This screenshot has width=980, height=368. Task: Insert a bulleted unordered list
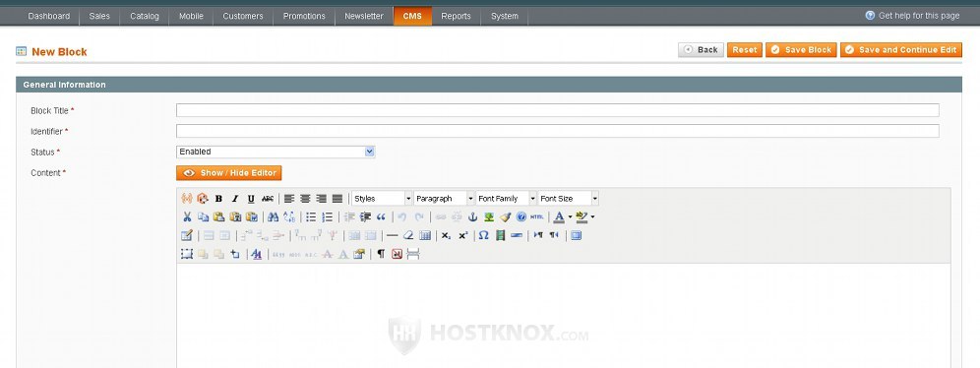click(x=311, y=216)
